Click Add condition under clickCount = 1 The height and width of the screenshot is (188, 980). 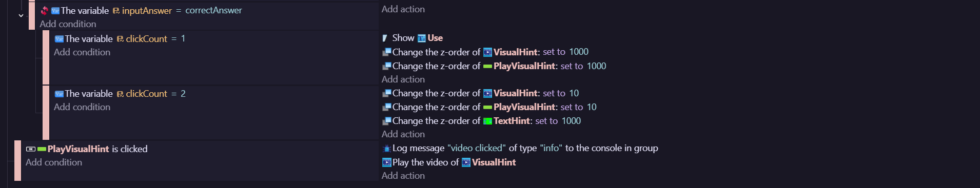pos(82,52)
